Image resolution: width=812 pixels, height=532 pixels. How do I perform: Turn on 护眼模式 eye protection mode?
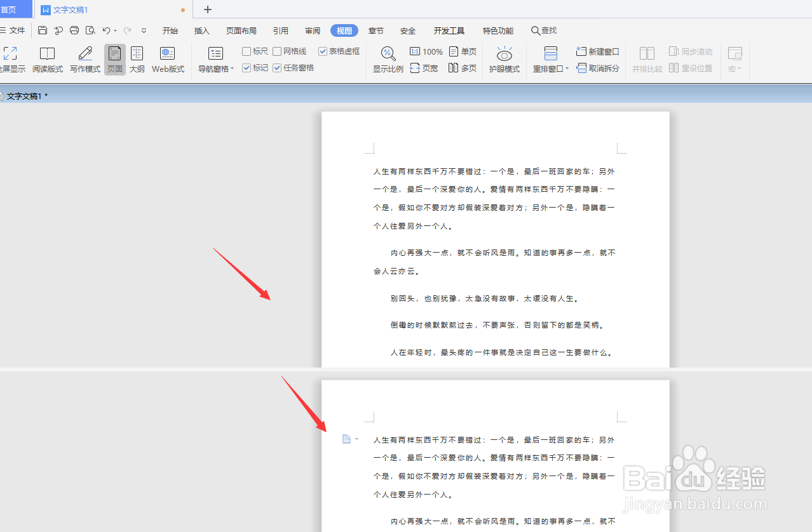click(504, 60)
